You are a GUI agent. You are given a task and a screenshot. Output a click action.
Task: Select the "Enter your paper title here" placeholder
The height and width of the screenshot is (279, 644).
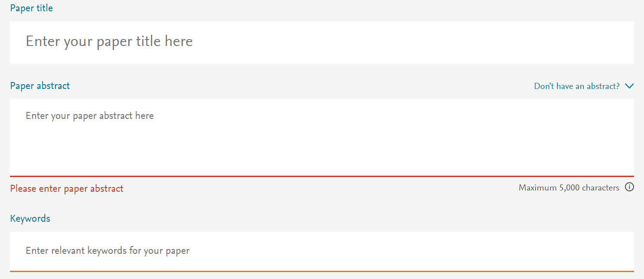tap(109, 41)
